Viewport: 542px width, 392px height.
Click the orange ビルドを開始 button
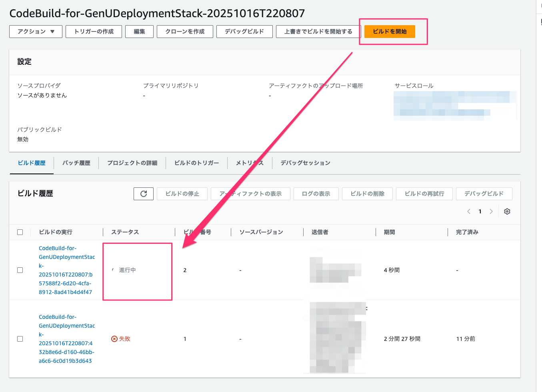click(390, 32)
